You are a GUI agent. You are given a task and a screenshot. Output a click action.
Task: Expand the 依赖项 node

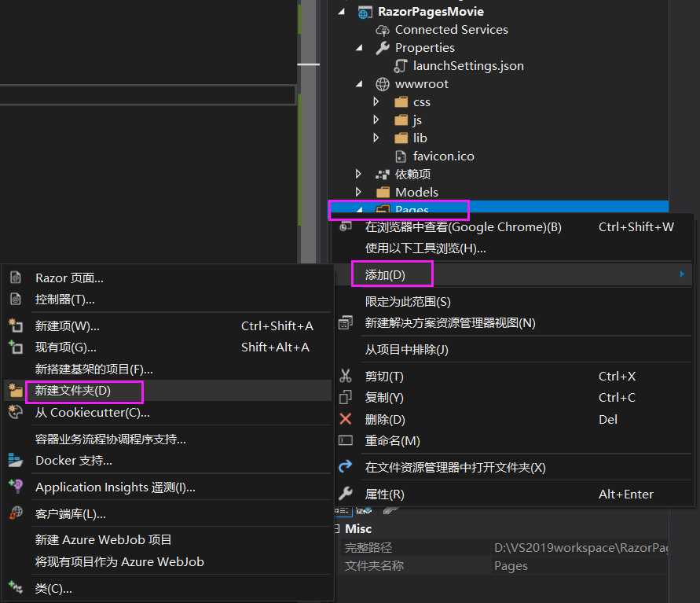pos(358,174)
